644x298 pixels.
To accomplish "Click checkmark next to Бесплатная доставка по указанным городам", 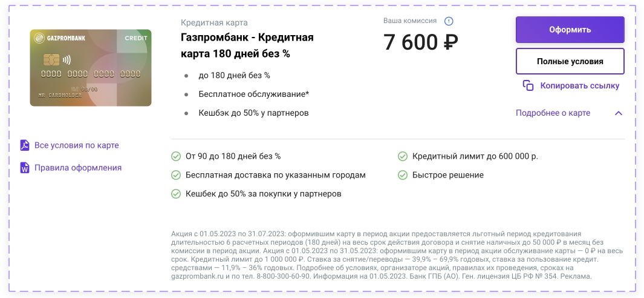I will [176, 175].
